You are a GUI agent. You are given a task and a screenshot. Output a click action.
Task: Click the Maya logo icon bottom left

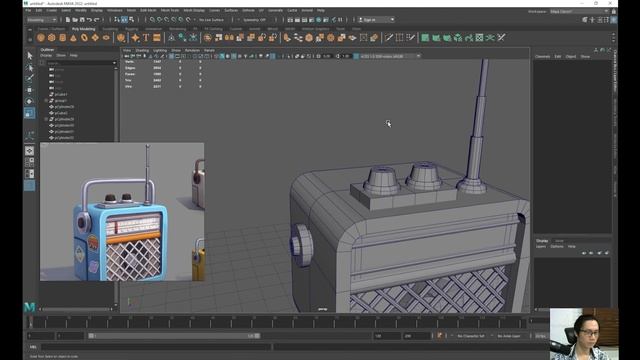click(29, 307)
